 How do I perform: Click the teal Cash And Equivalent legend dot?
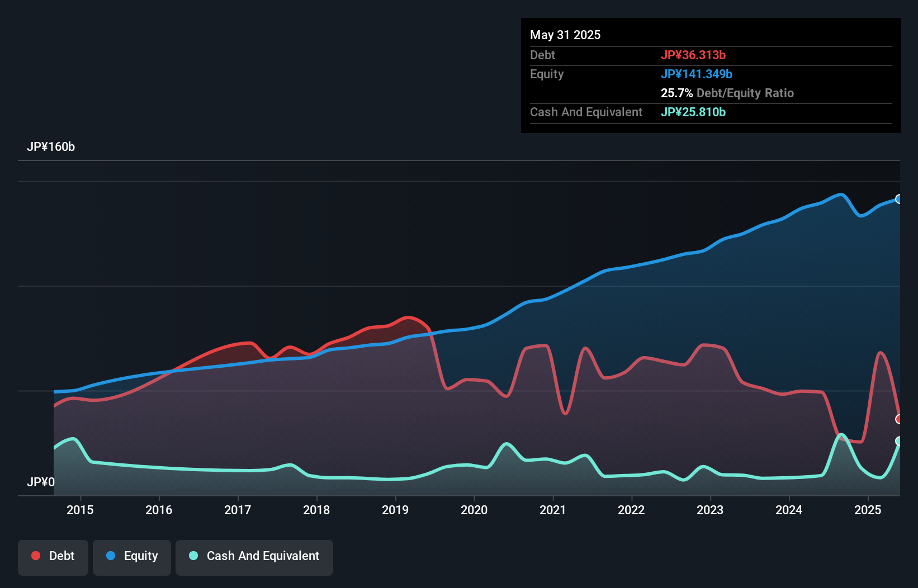(192, 556)
